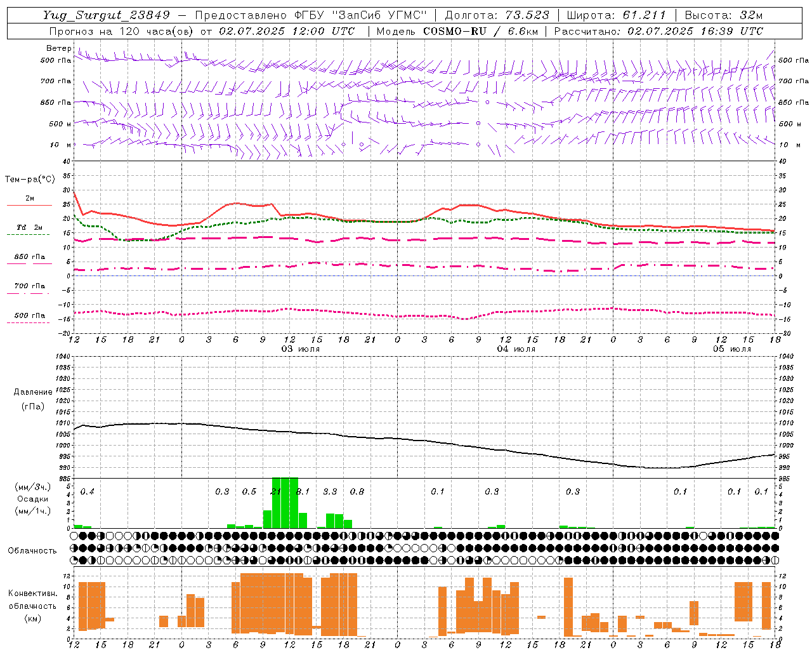This screenshot has height=650, width=812.
Task: Click the precipitation value "3.3"
Action: [330, 492]
